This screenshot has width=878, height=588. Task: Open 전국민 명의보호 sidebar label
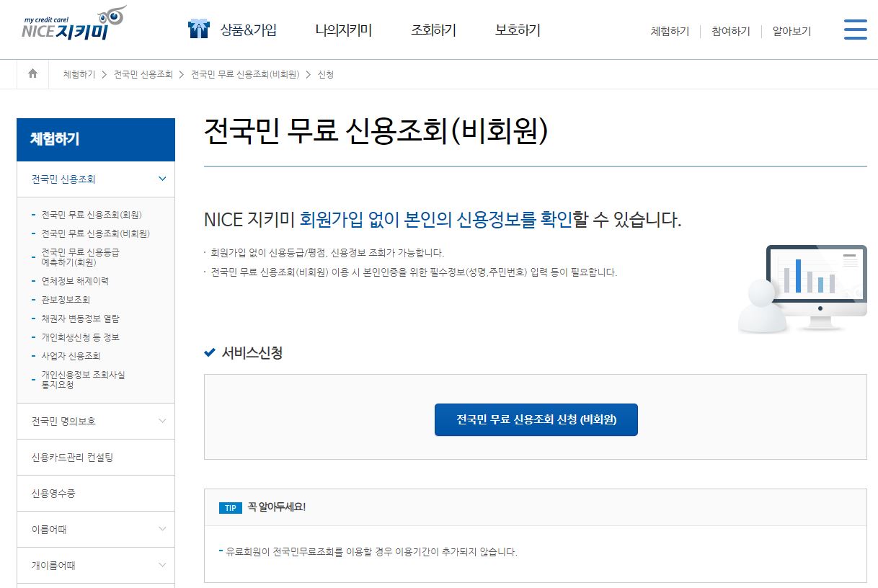click(x=63, y=421)
